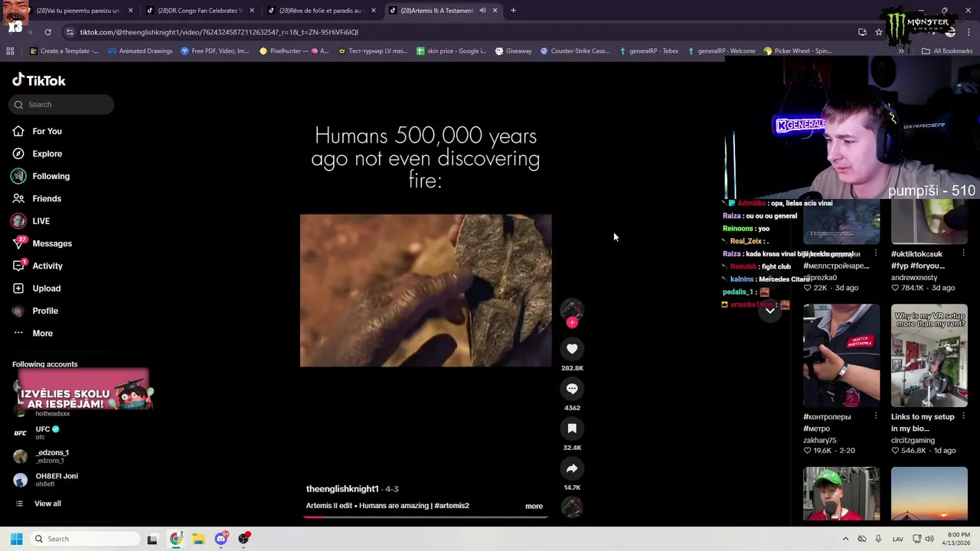Click the TikTok Search field
The image size is (980, 551).
point(61,105)
